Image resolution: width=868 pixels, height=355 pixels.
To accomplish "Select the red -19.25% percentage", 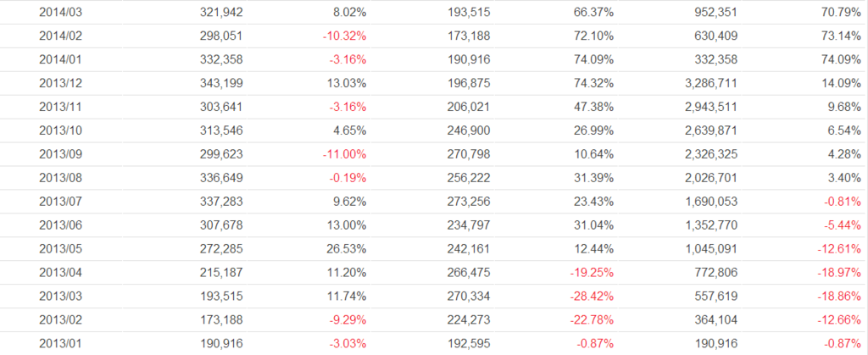I will tap(590, 273).
